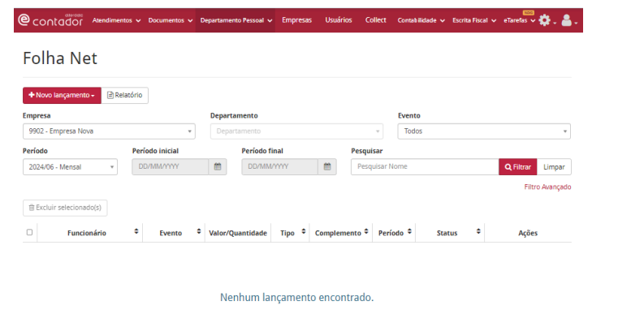Sort by the Tipo column arrows

point(304,232)
